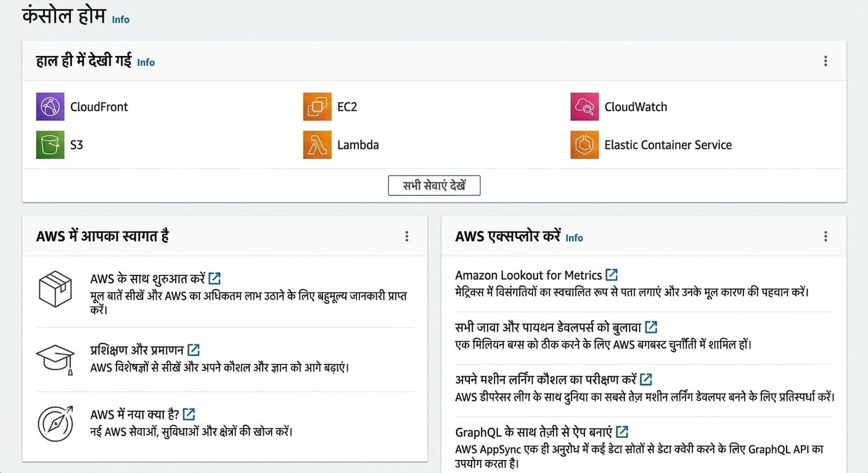The width and height of the screenshot is (868, 473).
Task: Click description starting मेट्रिक्स में विसंगतियों का
Action: click(x=632, y=292)
